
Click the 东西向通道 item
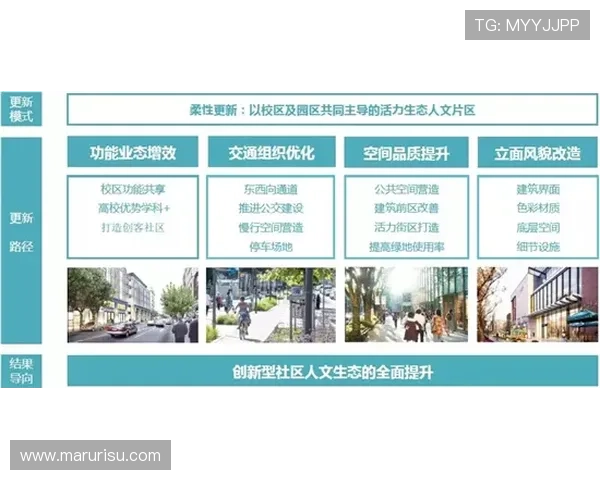(271, 189)
